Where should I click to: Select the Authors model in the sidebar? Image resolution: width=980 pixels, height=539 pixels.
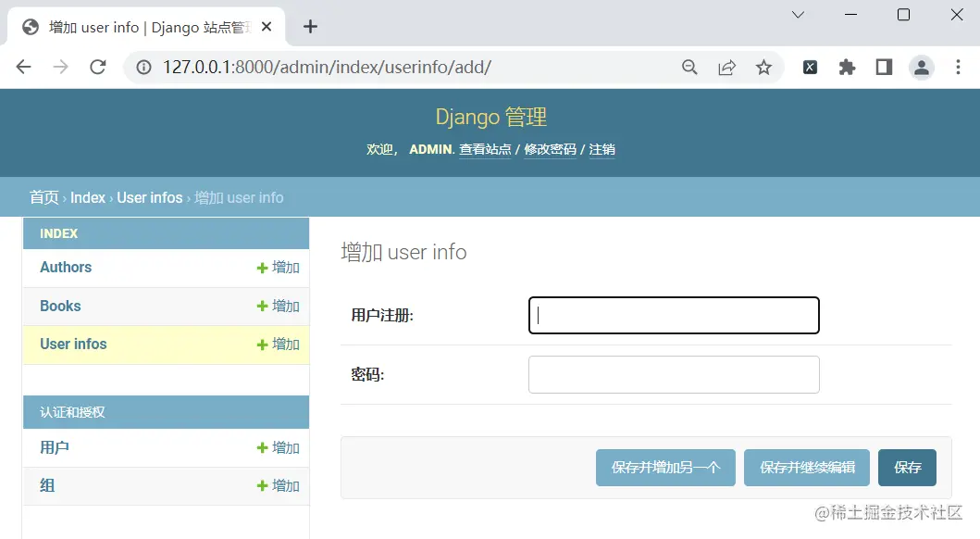65,268
